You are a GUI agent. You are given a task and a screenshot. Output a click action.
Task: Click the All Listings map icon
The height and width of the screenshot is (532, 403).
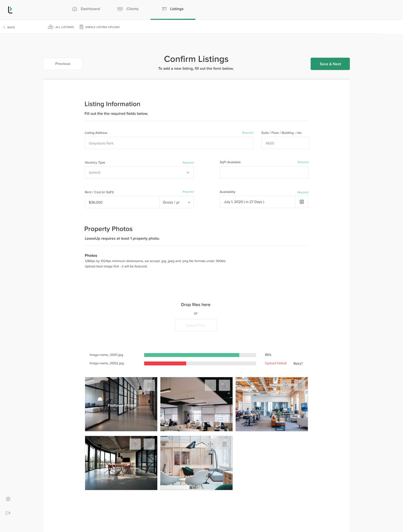click(x=51, y=27)
